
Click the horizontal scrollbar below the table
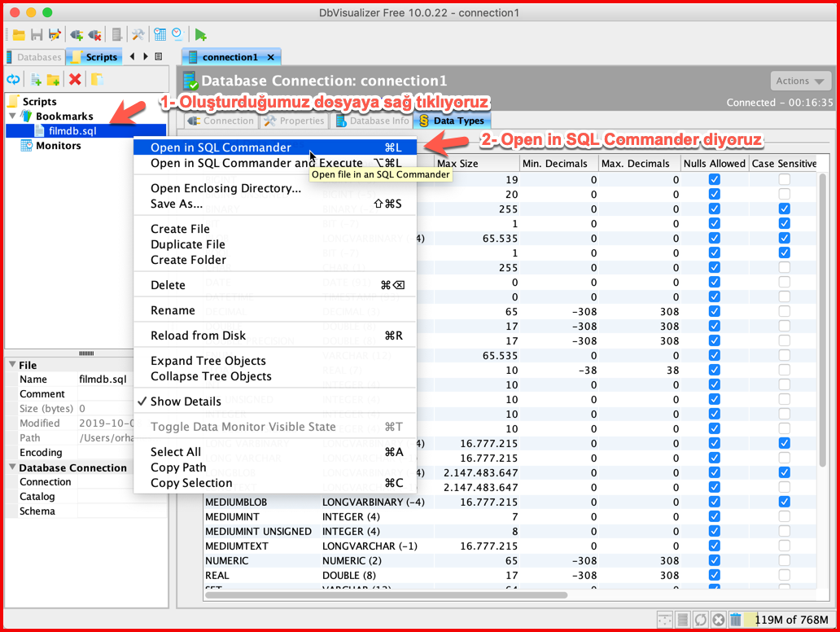387,595
